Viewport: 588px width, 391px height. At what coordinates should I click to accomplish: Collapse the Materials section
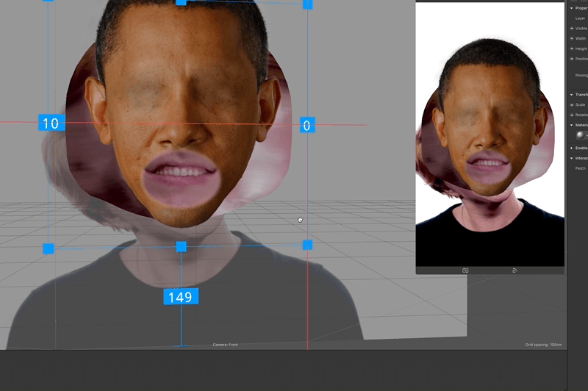pos(572,125)
